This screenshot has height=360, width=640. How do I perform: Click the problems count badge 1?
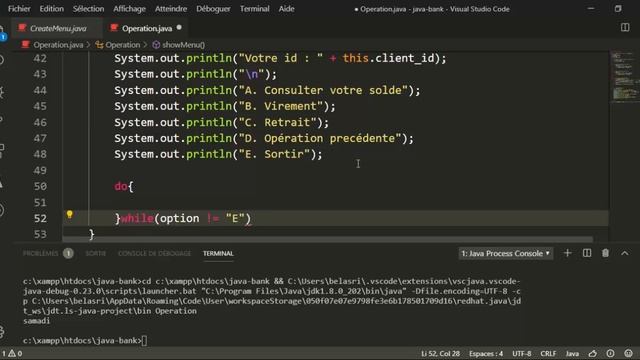[x=68, y=253]
